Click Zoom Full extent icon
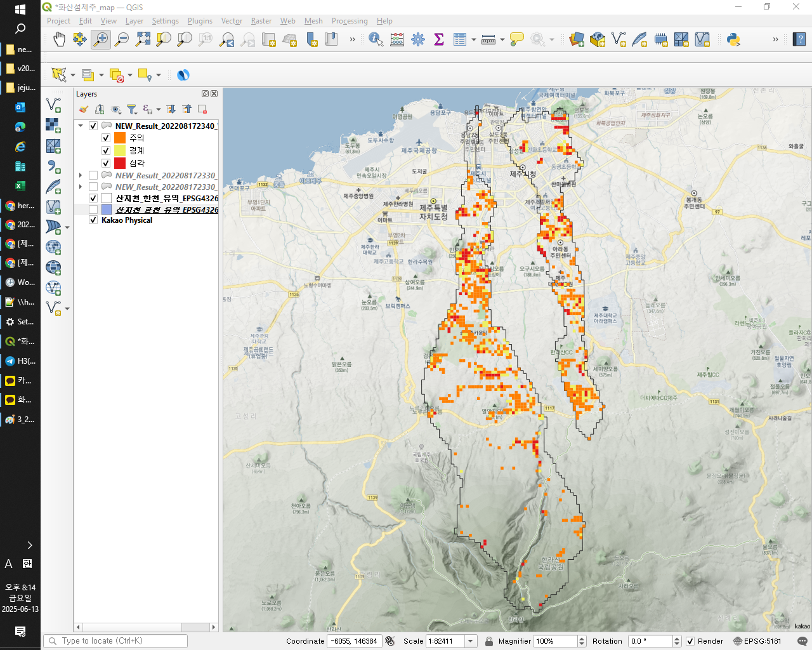The width and height of the screenshot is (812, 650). [x=143, y=40]
